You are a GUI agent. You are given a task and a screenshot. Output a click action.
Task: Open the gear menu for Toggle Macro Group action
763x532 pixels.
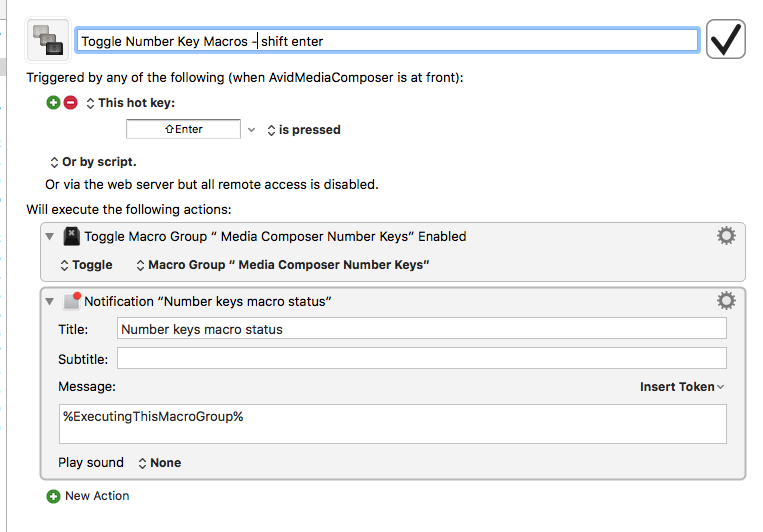click(x=726, y=236)
